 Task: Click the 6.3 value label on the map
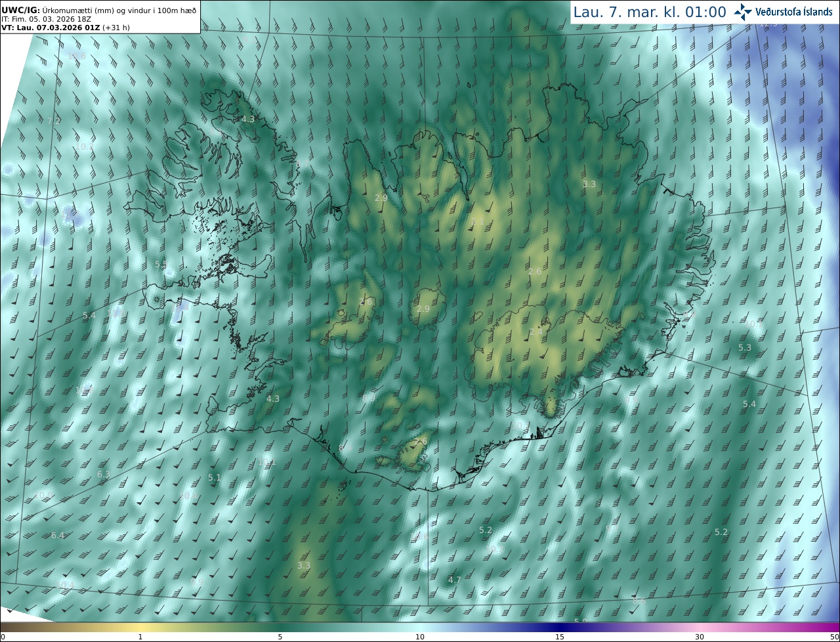104,474
